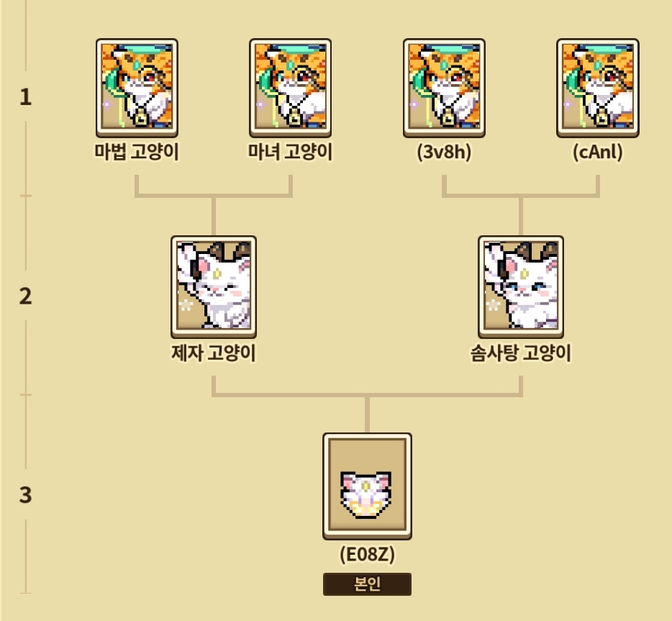Click the 마녀 고양이 name label
Image resolution: width=672 pixels, height=621 pixels.
click(290, 152)
